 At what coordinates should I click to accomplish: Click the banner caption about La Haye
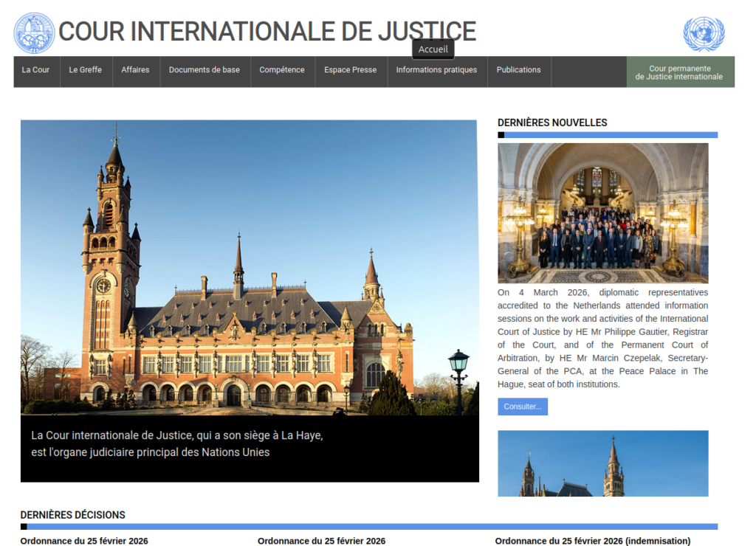177,443
